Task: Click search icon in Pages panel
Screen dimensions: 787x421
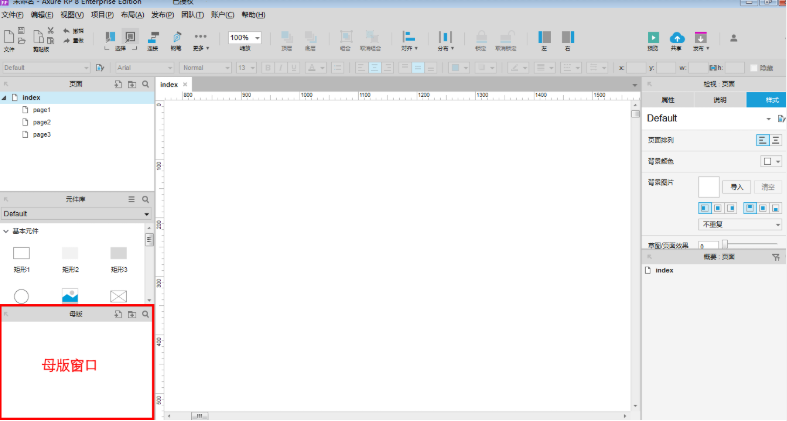Action: pyautogui.click(x=146, y=84)
